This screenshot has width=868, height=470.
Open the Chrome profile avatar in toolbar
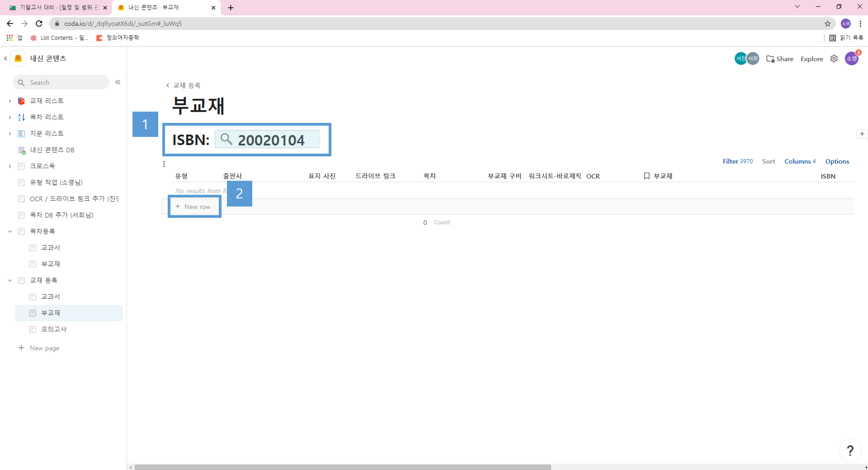(x=846, y=23)
